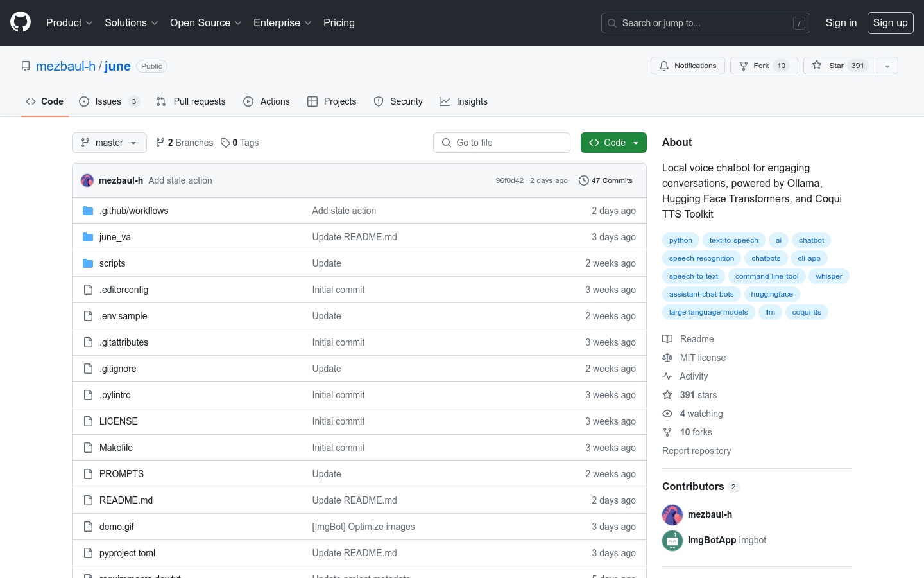This screenshot has height=578, width=924.
Task: Open PROMPTS file
Action: coord(121,474)
